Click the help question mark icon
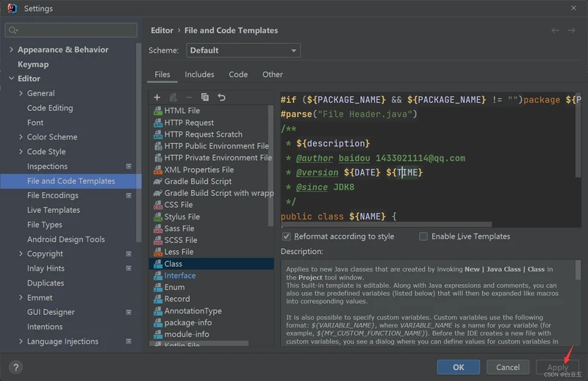This screenshot has width=588, height=381. point(15,367)
